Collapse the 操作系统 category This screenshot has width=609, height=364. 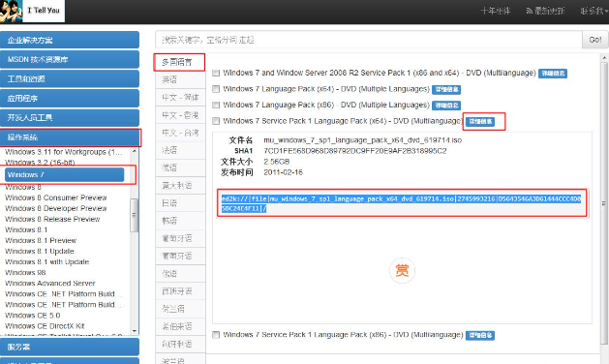[x=70, y=137]
